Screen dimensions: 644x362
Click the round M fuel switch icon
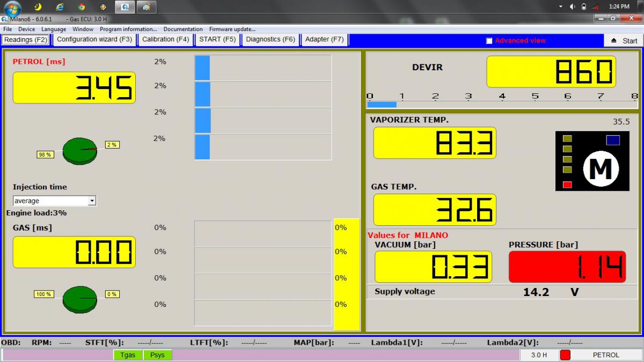click(x=601, y=169)
